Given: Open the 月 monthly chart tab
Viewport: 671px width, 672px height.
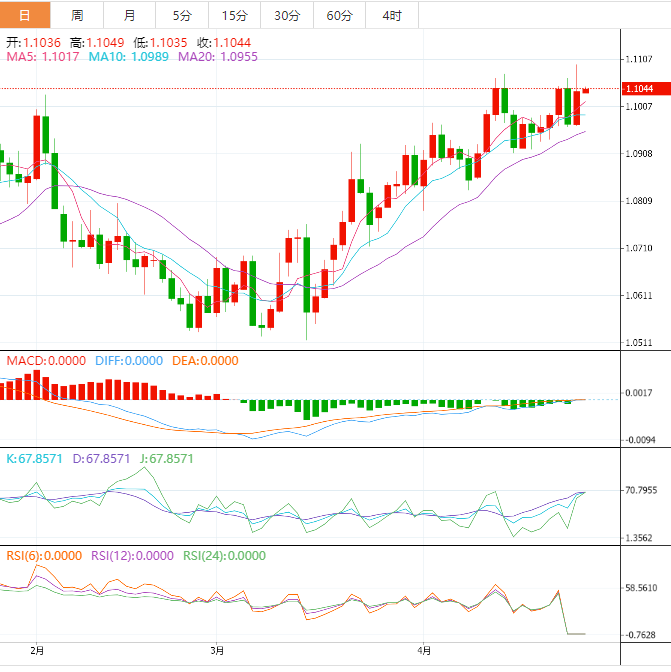Looking at the screenshot, I should click(130, 15).
